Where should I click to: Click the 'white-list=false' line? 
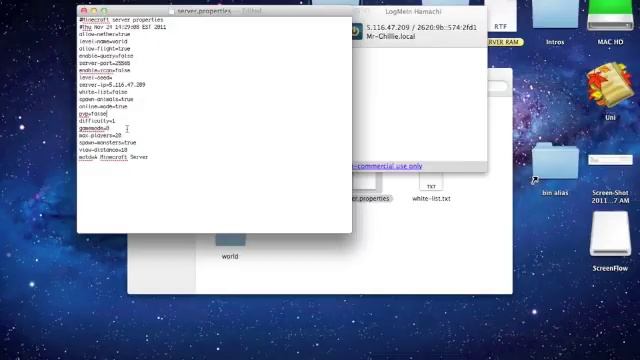(x=103, y=92)
